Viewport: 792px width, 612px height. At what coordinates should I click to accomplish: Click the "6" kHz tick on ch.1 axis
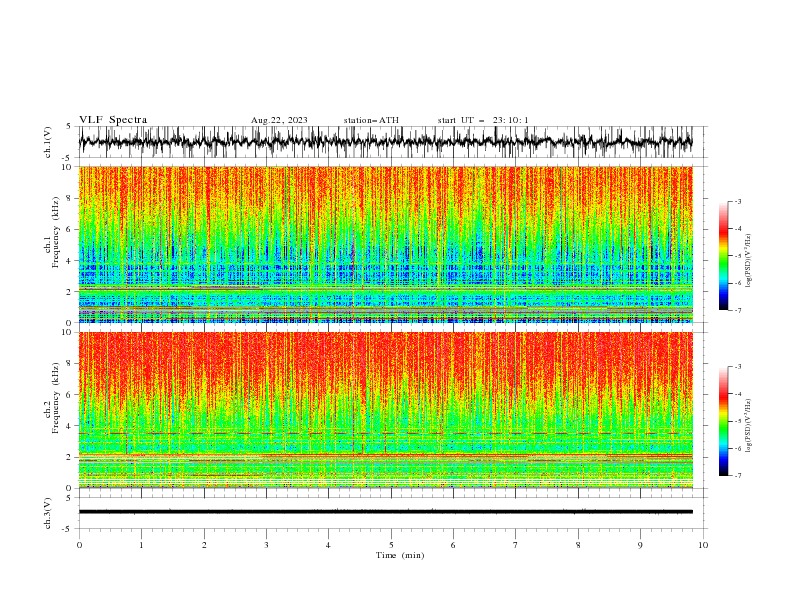click(70, 229)
